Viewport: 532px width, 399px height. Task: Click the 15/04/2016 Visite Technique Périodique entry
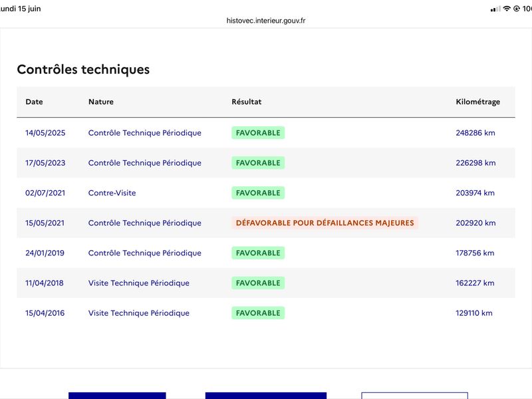click(x=139, y=313)
